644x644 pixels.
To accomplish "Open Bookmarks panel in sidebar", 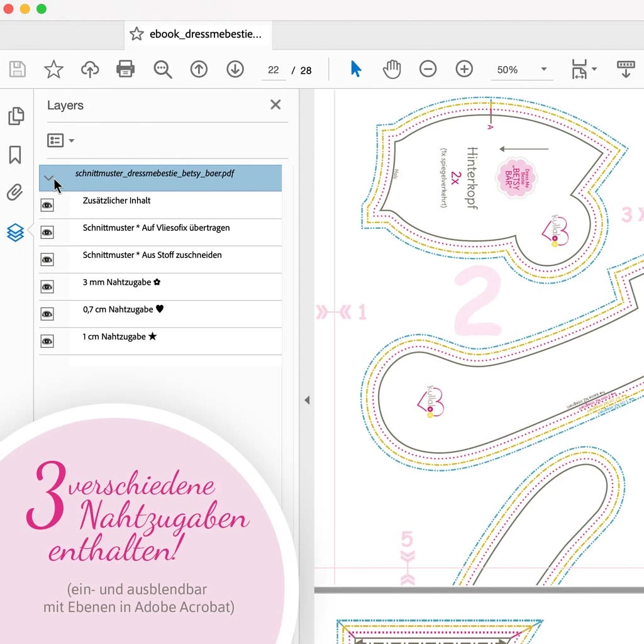I will click(15, 155).
